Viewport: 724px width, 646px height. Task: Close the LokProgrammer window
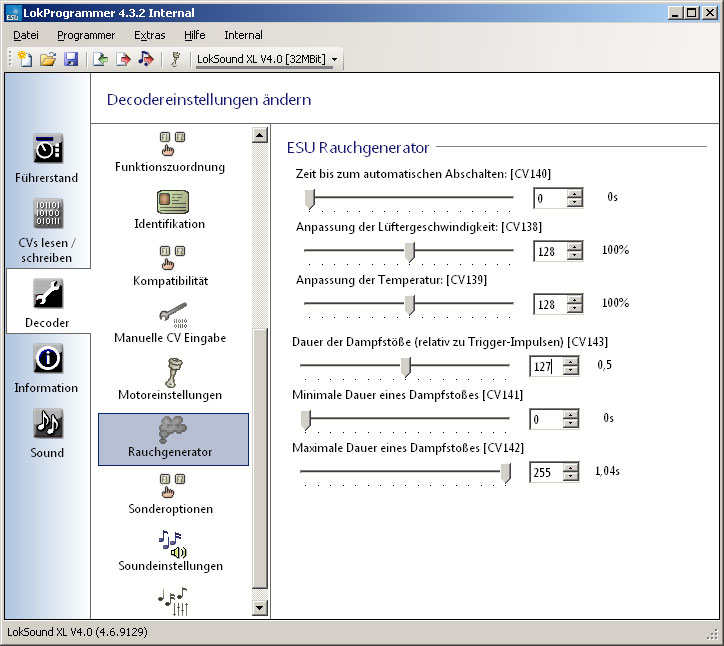coord(710,13)
